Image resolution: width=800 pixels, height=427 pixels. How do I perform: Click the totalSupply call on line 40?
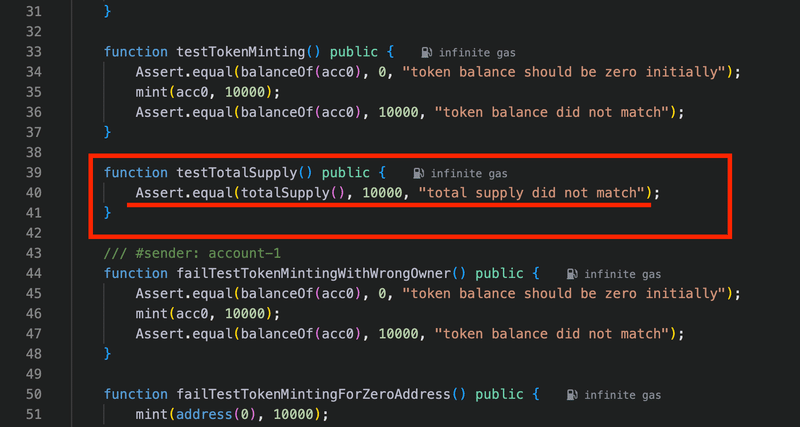click(293, 193)
